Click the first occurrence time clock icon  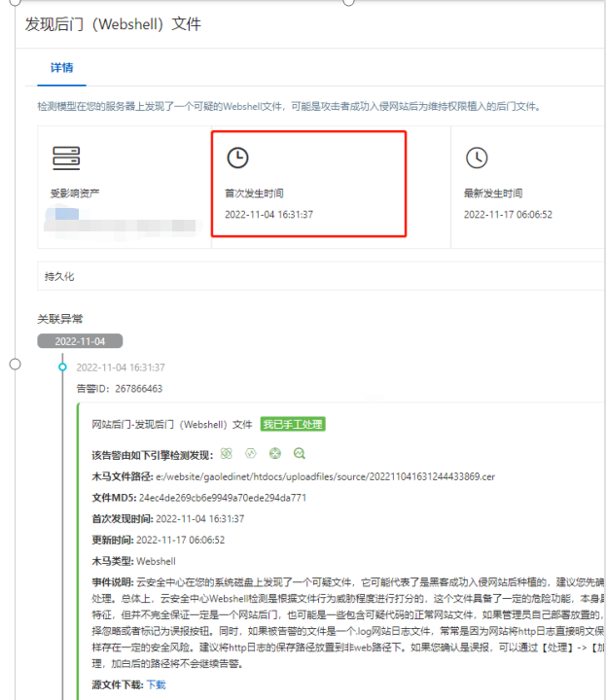pyautogui.click(x=237, y=157)
